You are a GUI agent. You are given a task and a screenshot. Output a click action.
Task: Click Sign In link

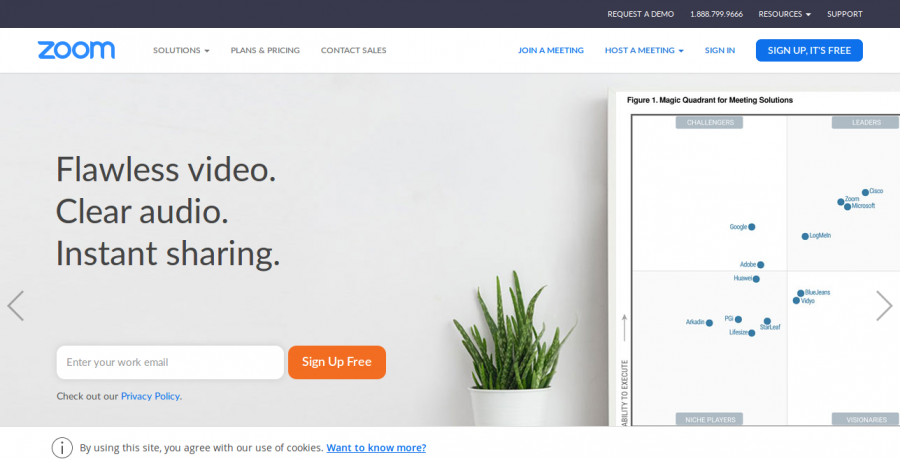[720, 50]
